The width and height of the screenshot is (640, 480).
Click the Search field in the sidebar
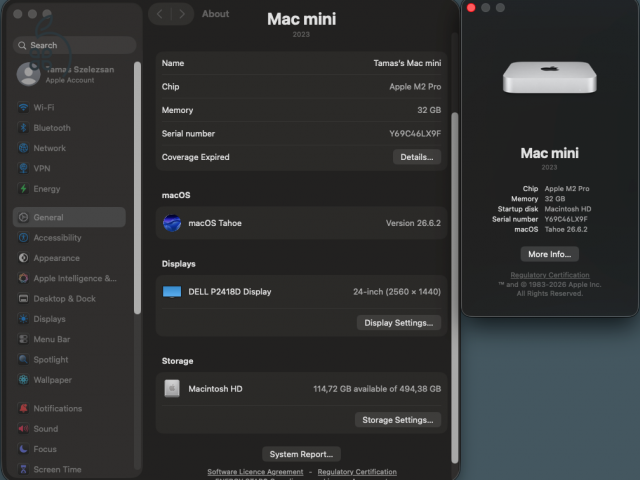[x=74, y=45]
